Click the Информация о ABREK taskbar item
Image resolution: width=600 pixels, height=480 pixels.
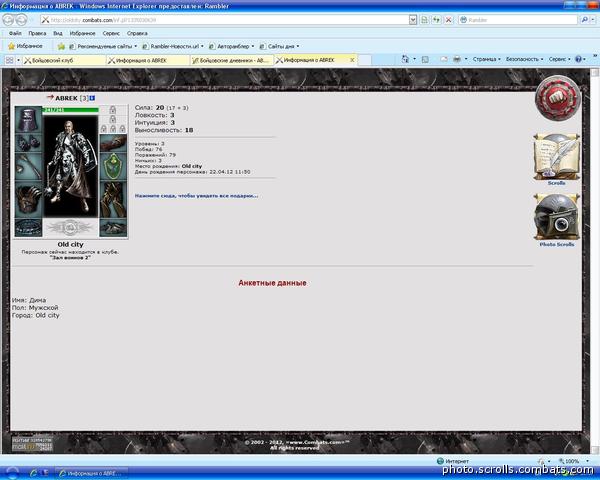(x=91, y=473)
